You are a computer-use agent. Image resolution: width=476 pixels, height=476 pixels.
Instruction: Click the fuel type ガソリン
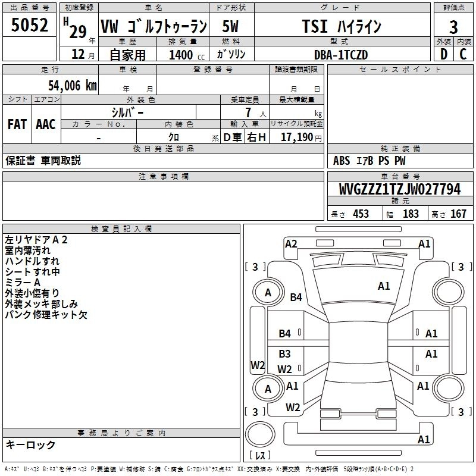click(231, 54)
